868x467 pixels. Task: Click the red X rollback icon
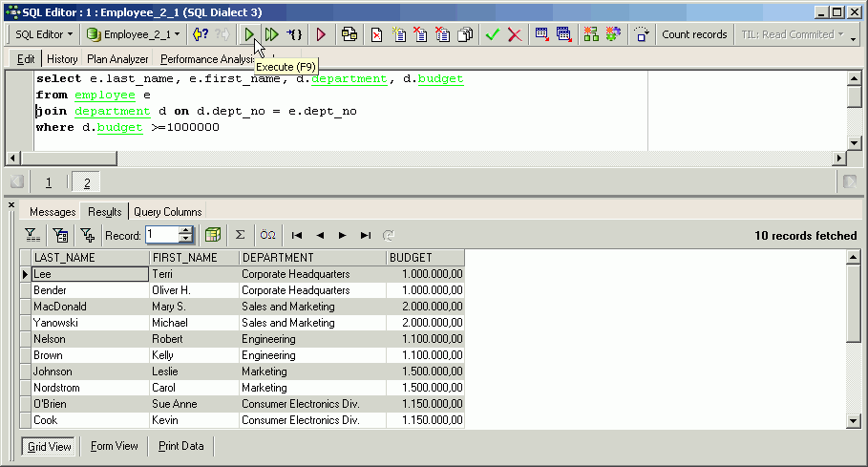[515, 34]
